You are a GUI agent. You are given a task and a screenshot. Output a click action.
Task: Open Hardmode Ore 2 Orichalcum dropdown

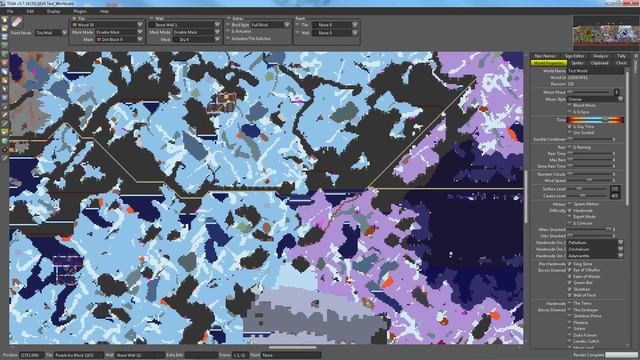[x=595, y=249]
